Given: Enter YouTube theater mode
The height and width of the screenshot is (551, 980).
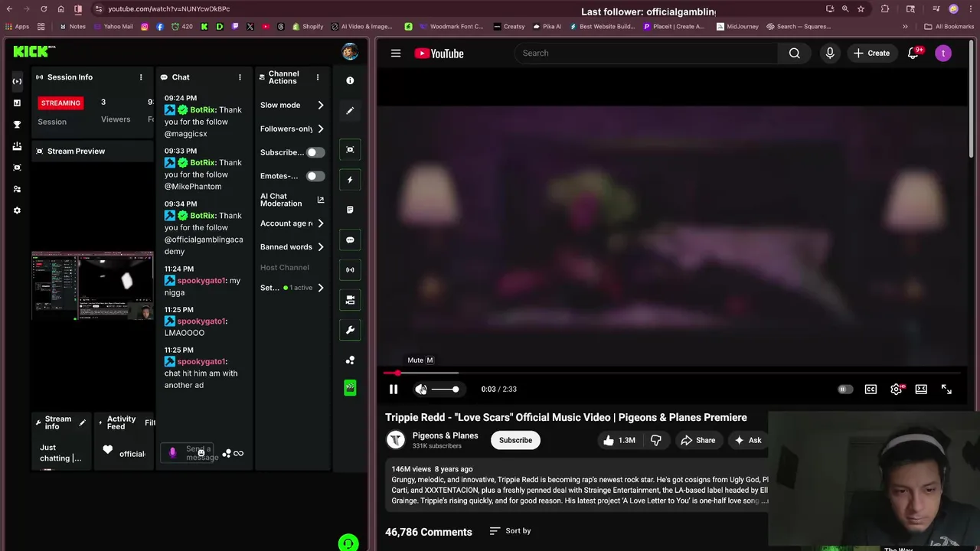Looking at the screenshot, I should [921, 390].
